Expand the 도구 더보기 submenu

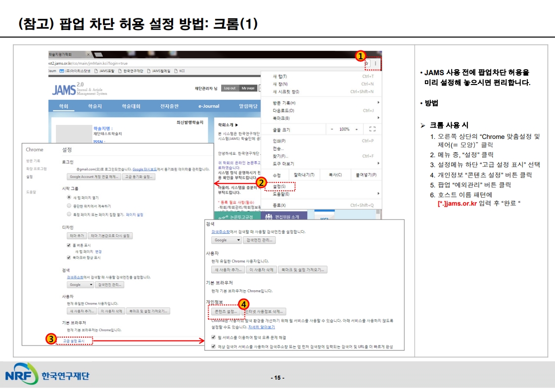point(322,164)
